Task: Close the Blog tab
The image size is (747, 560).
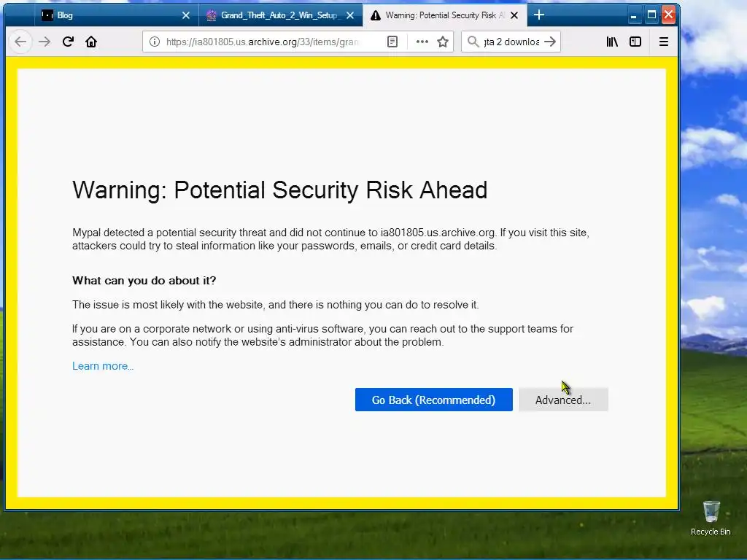Action: click(x=186, y=15)
